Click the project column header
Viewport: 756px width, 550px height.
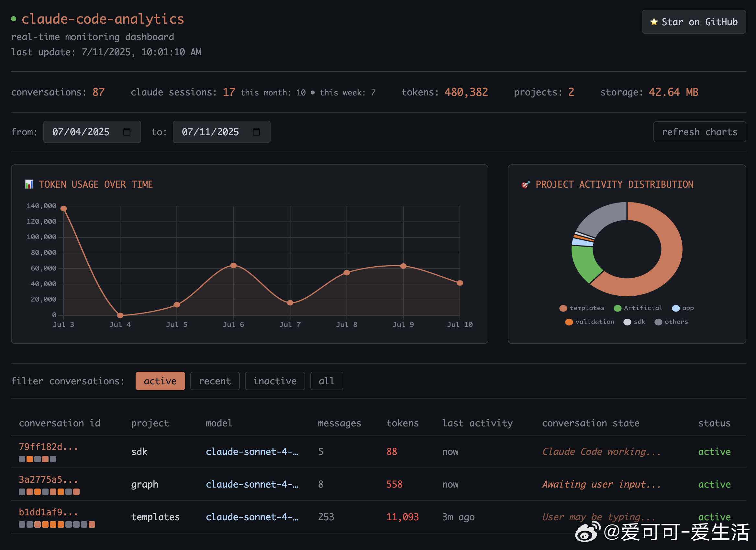coord(150,423)
